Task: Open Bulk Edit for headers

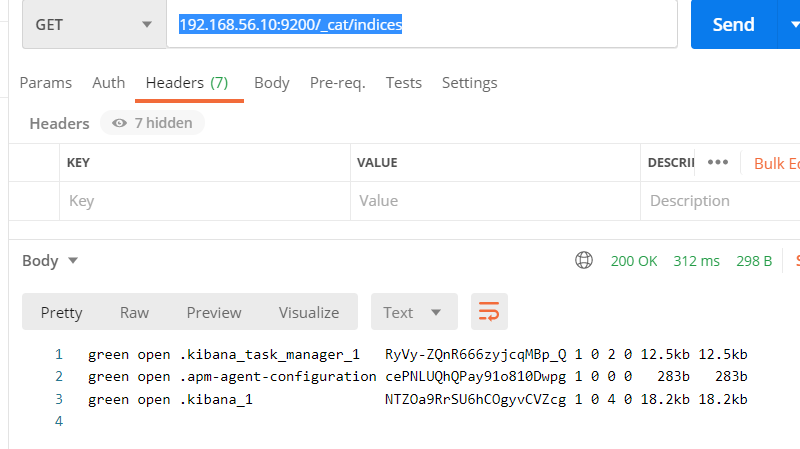Action: pos(777,163)
